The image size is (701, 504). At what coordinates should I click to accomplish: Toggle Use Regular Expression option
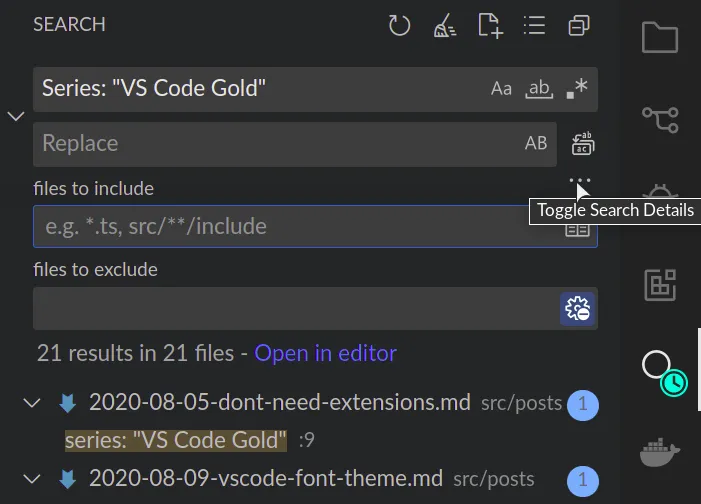pyautogui.click(x=577, y=89)
